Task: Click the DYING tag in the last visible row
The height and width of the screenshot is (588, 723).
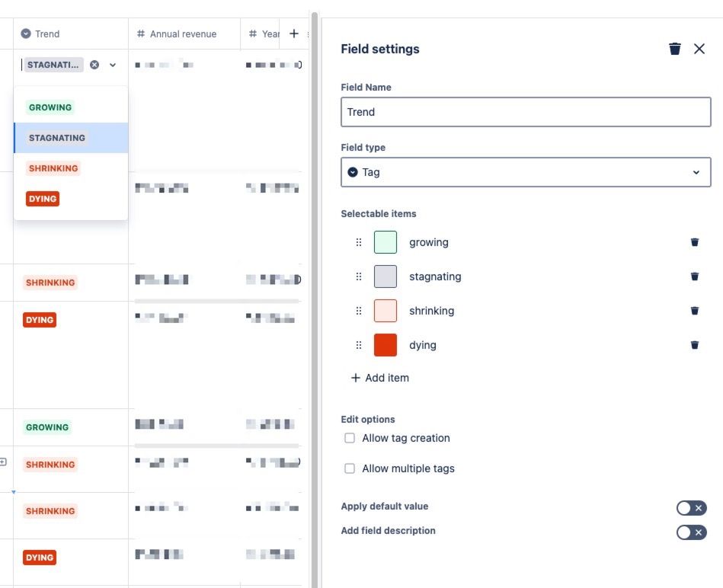Action: 40,558
